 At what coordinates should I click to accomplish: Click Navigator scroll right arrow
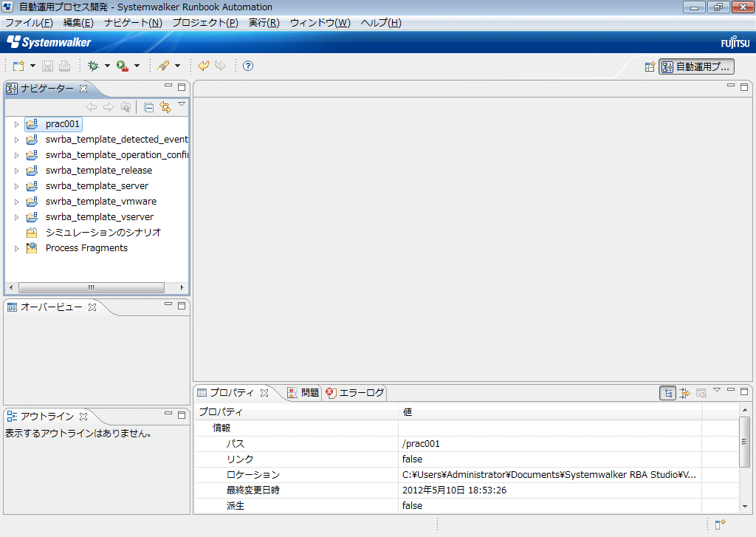[x=182, y=287]
